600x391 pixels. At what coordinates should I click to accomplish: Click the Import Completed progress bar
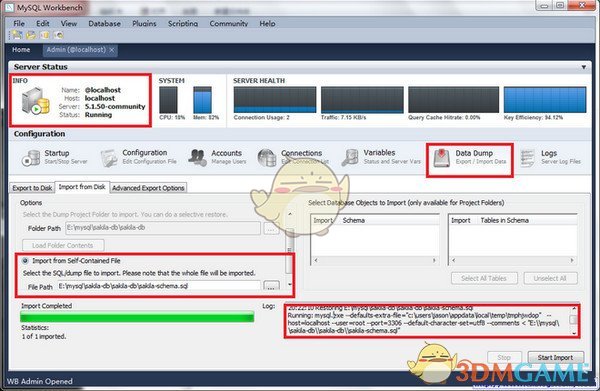(137, 317)
